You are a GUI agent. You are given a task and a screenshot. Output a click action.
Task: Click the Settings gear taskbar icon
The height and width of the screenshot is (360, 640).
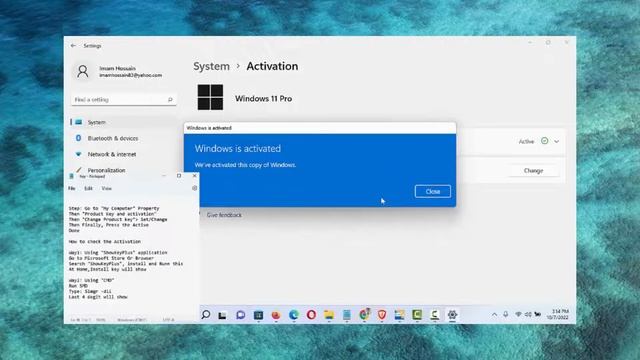(x=452, y=315)
